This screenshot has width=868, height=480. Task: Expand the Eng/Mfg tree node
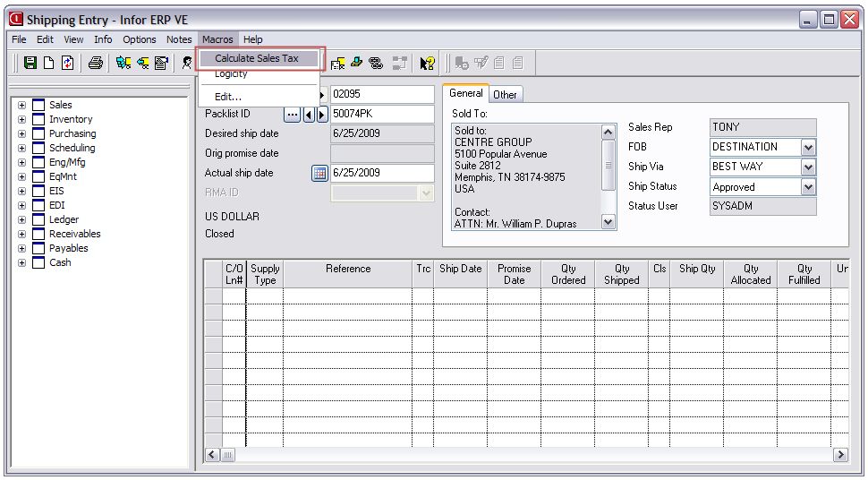[x=21, y=162]
